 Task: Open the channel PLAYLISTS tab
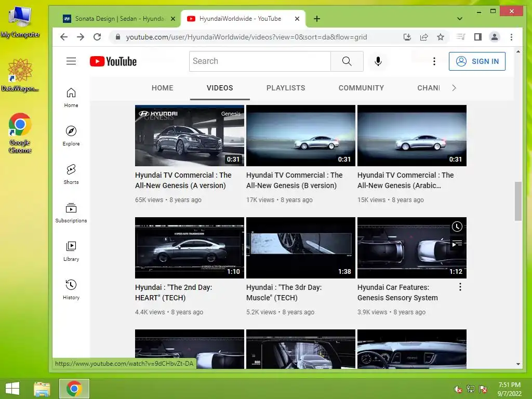[x=286, y=88]
